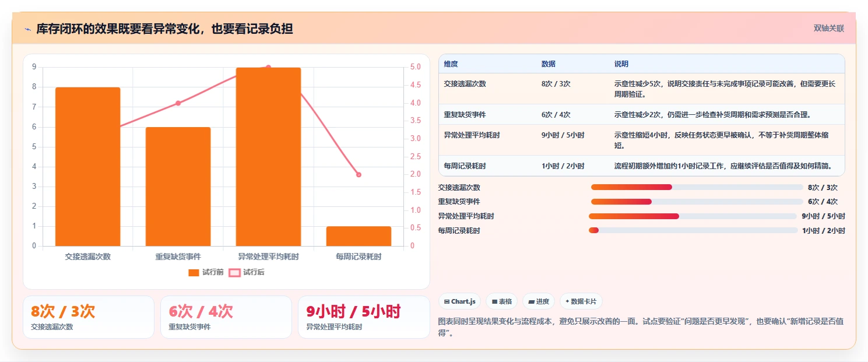Image resolution: width=868 pixels, height=362 pixels.
Task: Click the 每周记录耗时 x-axis label
Action: pos(359,256)
